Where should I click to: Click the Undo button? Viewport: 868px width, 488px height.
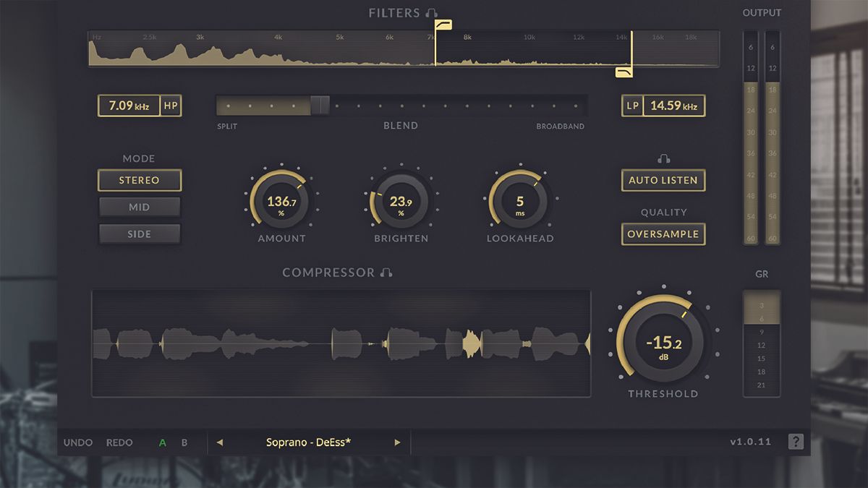coord(77,442)
